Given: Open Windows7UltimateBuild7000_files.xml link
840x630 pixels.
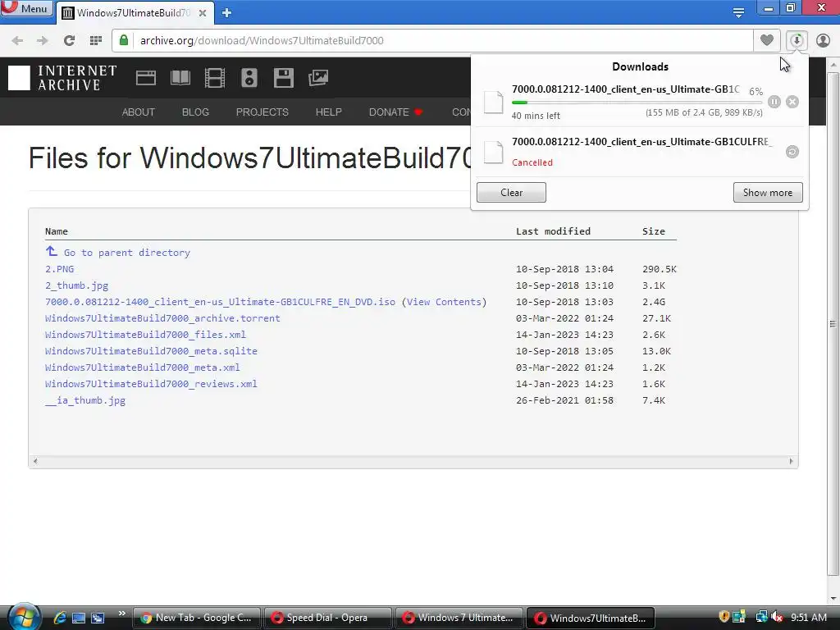Looking at the screenshot, I should (x=145, y=335).
